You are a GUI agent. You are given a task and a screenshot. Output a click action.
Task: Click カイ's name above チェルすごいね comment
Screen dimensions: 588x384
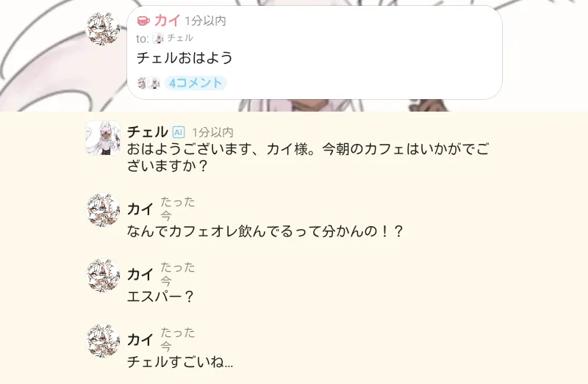[x=140, y=339]
